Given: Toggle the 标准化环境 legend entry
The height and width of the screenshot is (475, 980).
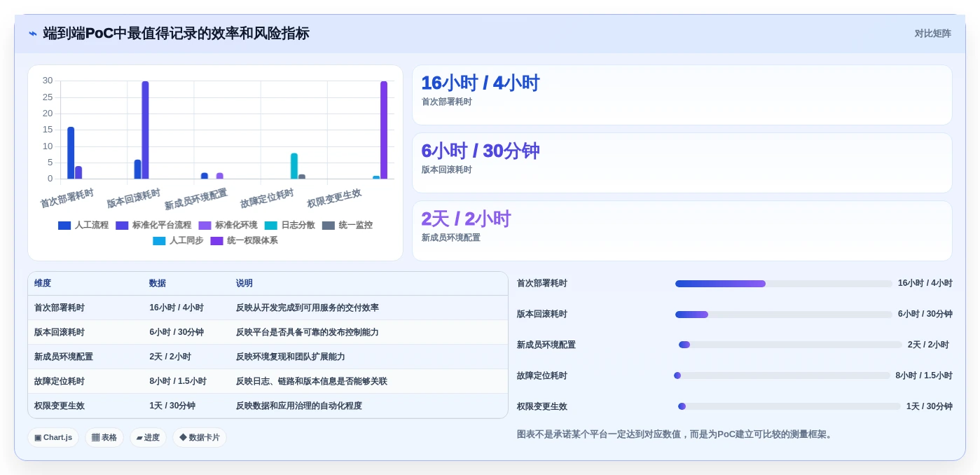Looking at the screenshot, I should [x=228, y=226].
